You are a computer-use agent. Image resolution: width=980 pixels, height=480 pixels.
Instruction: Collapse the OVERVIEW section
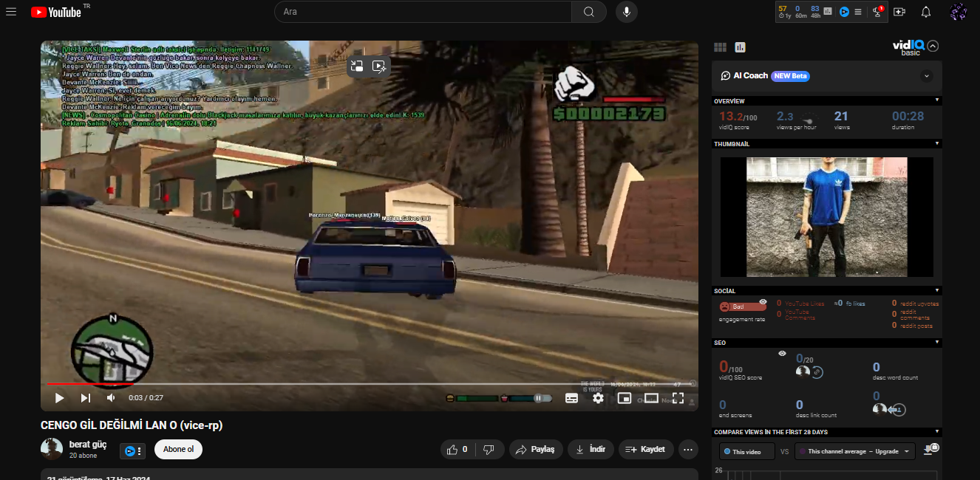point(937,100)
